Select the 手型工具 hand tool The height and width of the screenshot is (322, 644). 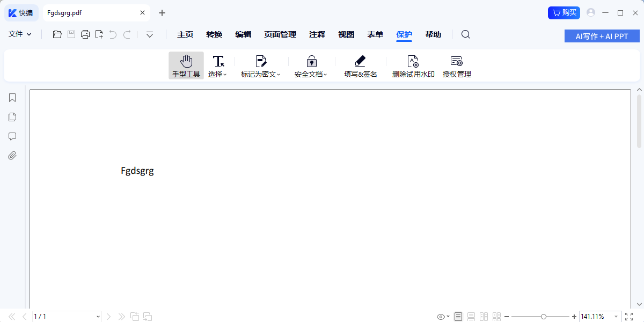pos(186,66)
